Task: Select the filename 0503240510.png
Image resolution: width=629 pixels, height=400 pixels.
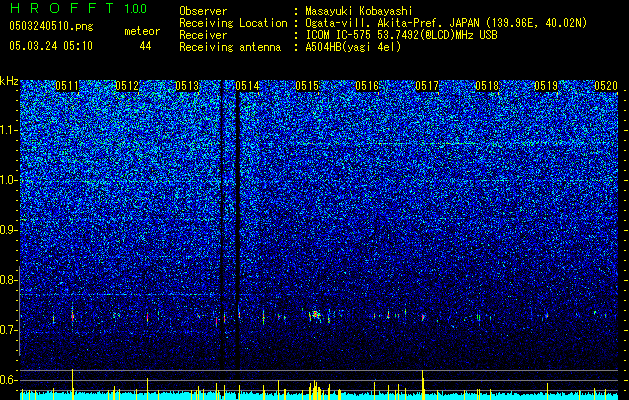Action: click(51, 26)
